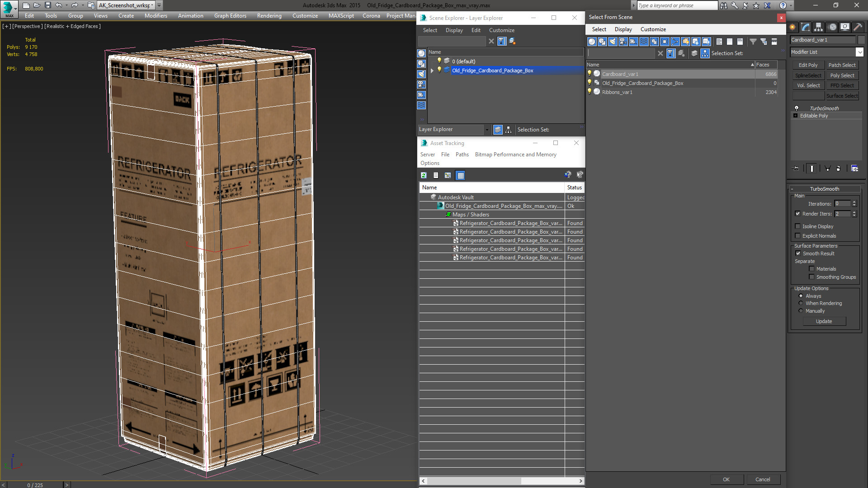Image resolution: width=868 pixels, height=488 pixels.
Task: Click the Edit Poly modifier button
Action: click(808, 65)
